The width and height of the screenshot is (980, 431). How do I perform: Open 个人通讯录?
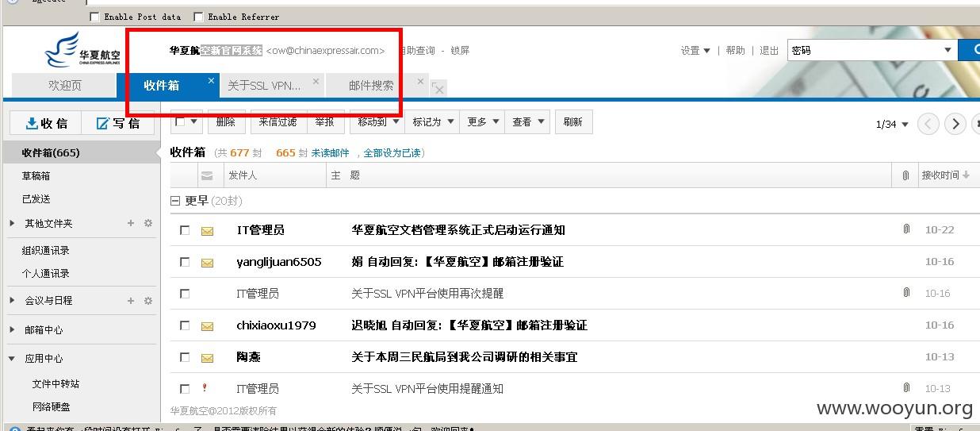[46, 274]
